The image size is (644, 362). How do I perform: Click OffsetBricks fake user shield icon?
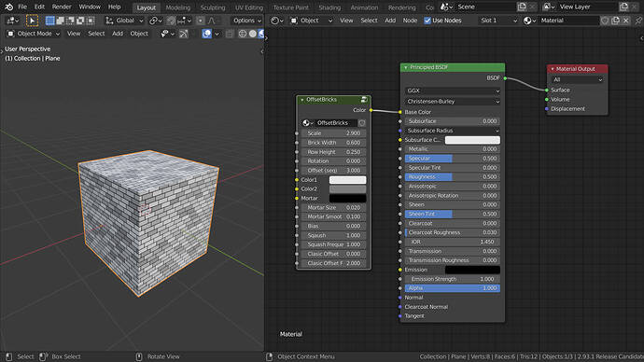tap(361, 123)
